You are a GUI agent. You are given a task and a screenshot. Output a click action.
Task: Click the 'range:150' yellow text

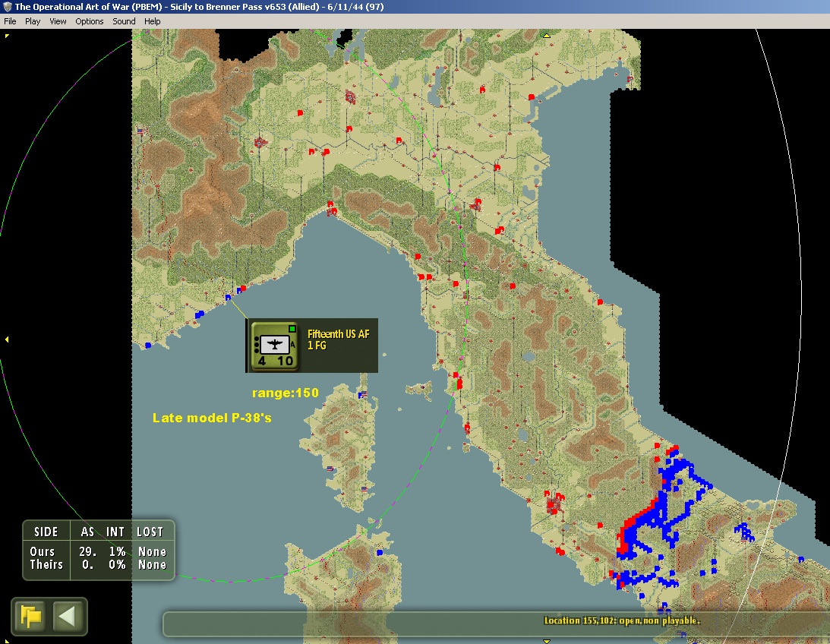(x=286, y=393)
